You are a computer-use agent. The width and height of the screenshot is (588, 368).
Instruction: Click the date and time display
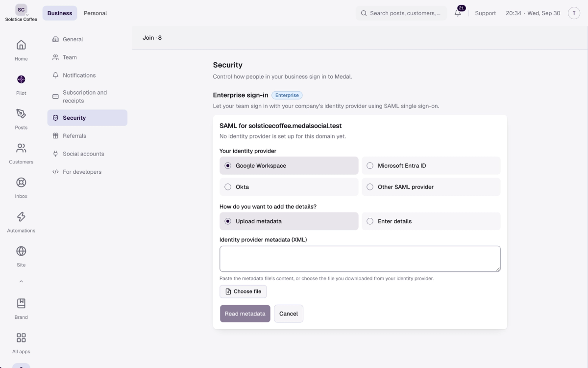(533, 13)
